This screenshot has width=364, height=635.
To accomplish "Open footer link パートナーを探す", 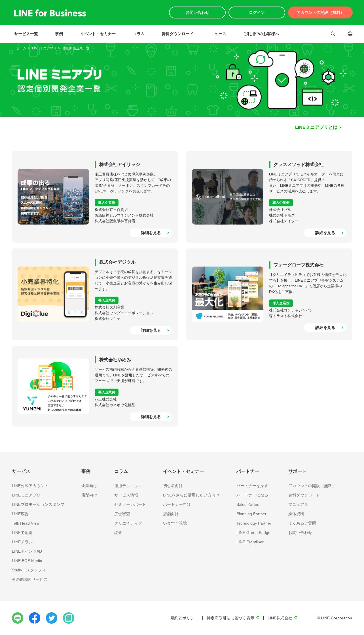I will (x=252, y=486).
